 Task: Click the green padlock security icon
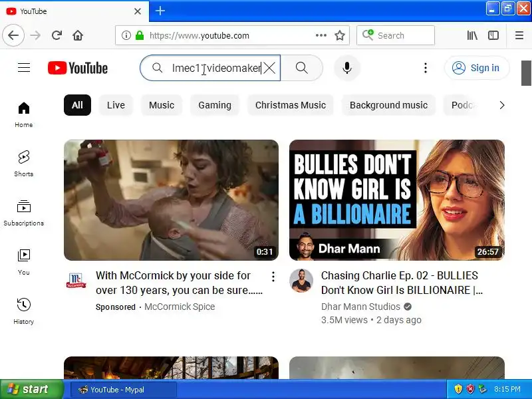pos(140,35)
